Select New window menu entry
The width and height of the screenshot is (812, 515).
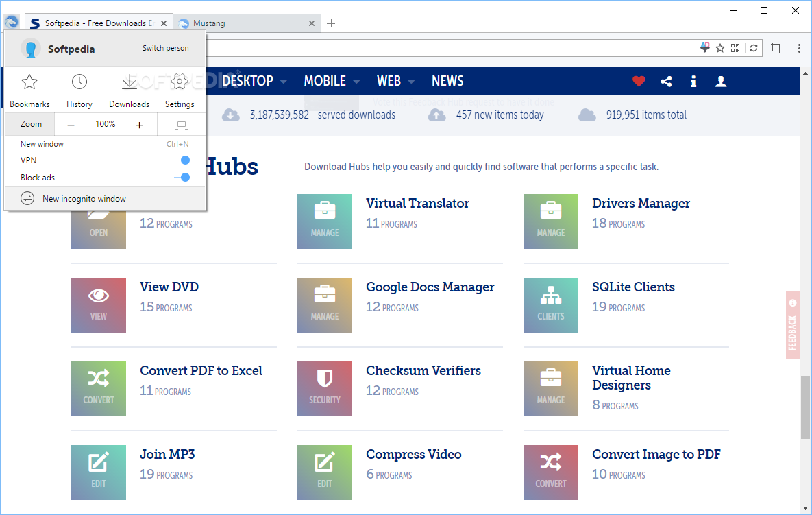105,144
